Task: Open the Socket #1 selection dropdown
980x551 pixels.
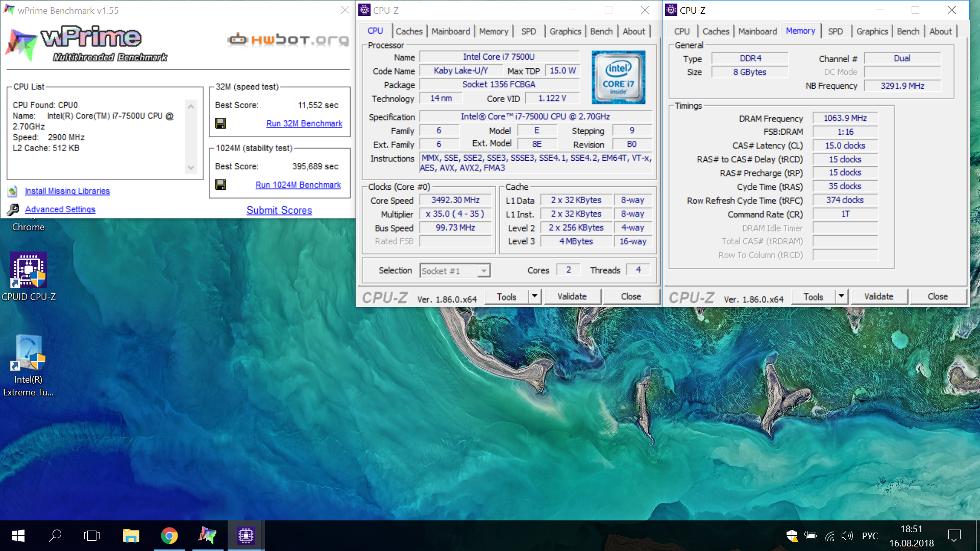Action: 455,271
